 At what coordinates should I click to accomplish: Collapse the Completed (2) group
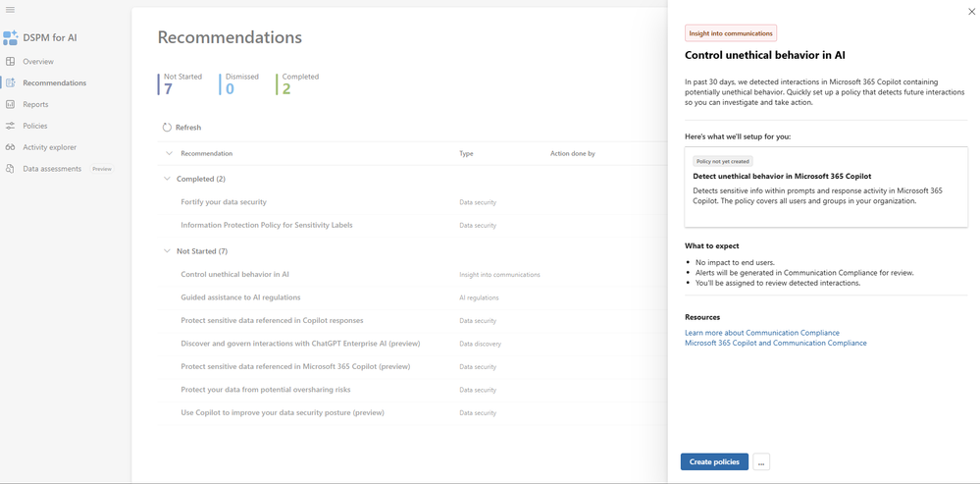tap(167, 179)
